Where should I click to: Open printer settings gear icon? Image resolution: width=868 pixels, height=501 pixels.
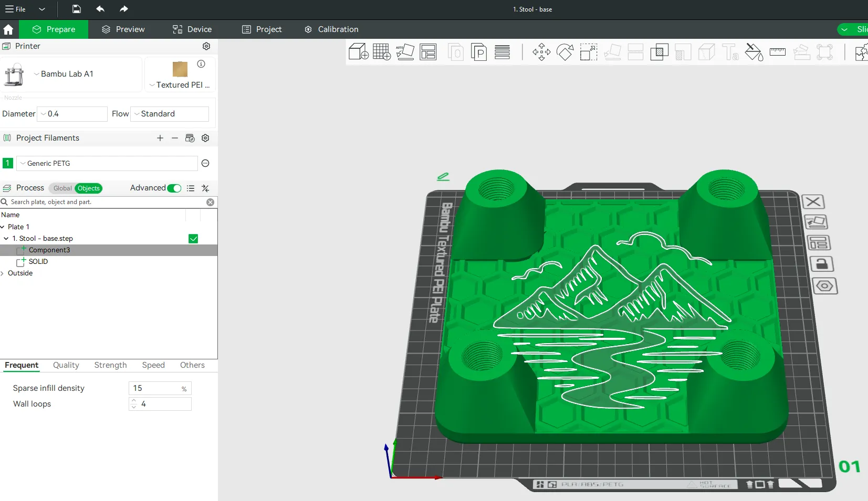point(206,46)
